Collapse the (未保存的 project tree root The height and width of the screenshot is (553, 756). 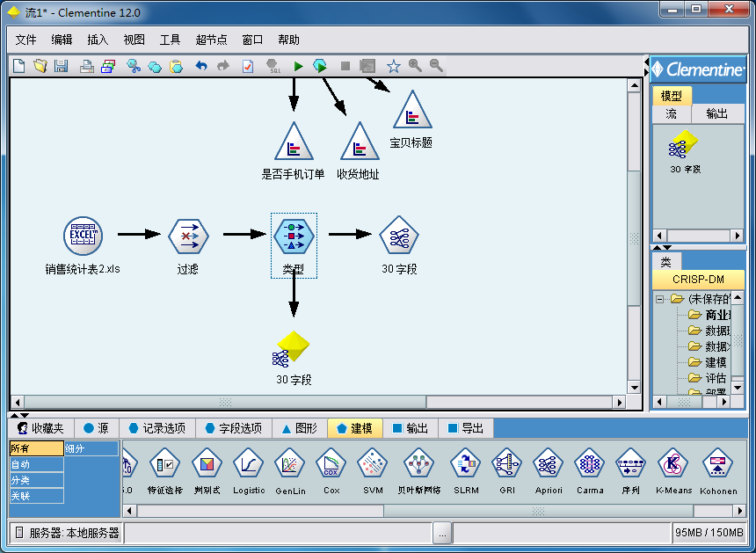tap(659, 300)
